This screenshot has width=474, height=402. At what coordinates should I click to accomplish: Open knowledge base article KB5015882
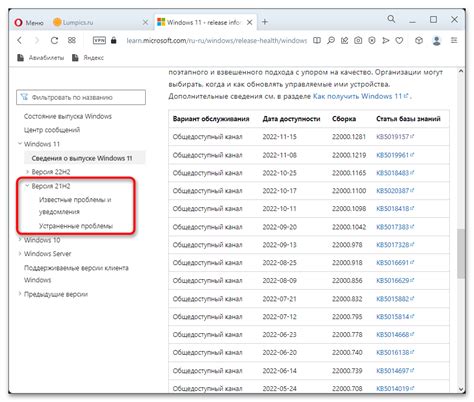[x=395, y=299]
